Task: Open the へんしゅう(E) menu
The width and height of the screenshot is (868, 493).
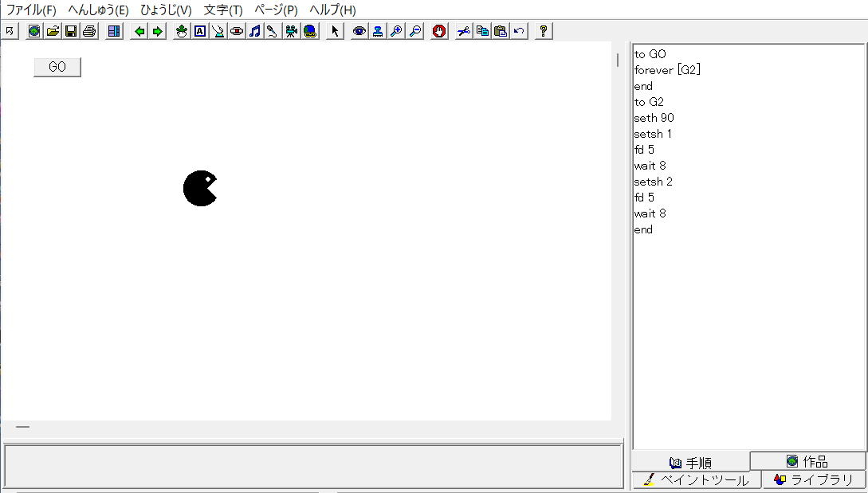Action: click(99, 10)
